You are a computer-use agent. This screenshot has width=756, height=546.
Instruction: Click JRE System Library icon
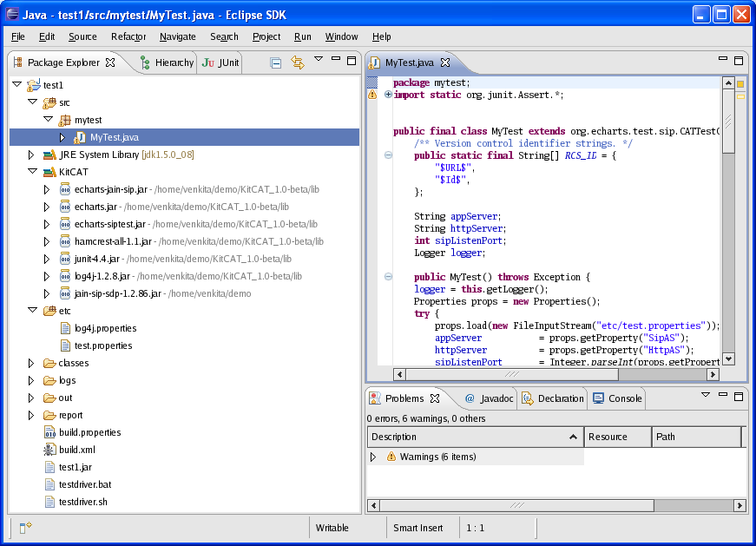[x=49, y=155]
